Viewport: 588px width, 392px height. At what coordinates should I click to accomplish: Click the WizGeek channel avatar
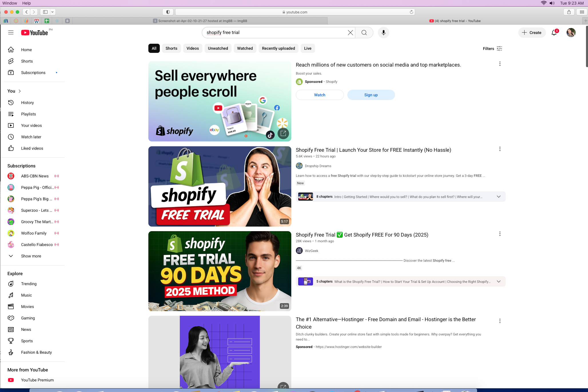(x=299, y=251)
